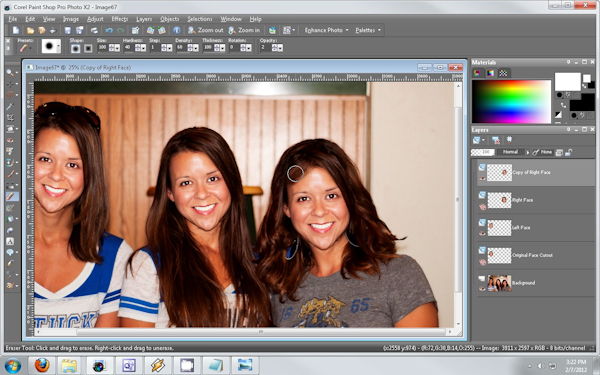Click the layer opacity 100 slider
600x375 pixels.
tap(483, 152)
